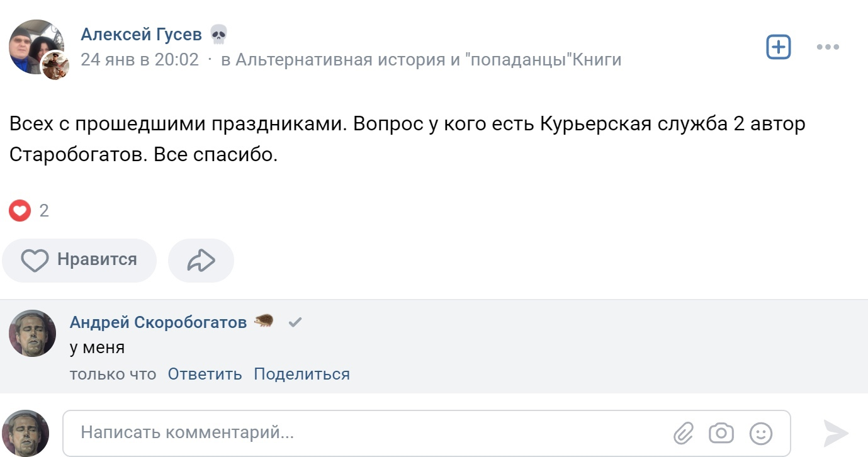Click Поделиться under the comment
Screen dimensions: 868x457
coord(302,374)
